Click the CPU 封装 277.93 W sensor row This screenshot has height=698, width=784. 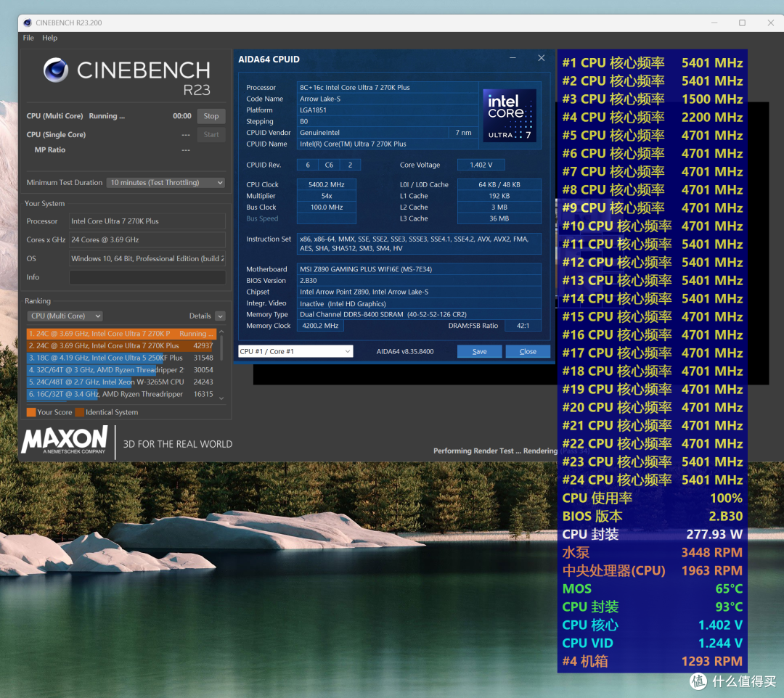[x=652, y=534]
